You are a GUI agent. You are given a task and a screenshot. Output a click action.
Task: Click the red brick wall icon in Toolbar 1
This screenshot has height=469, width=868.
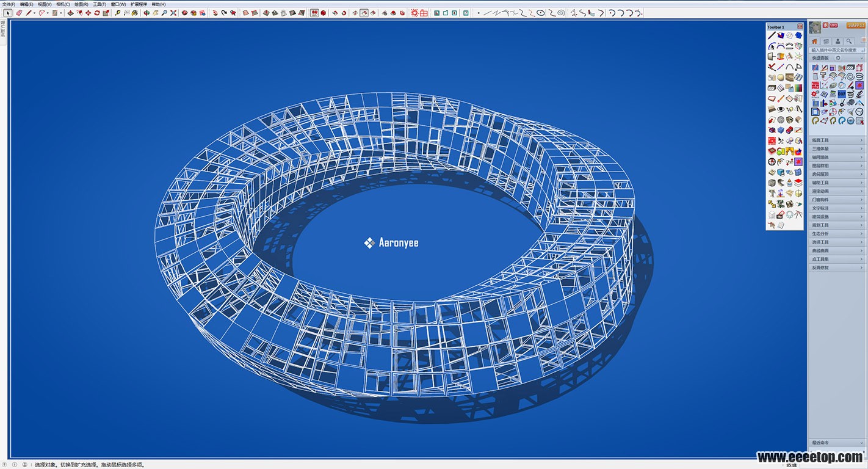pos(772,140)
